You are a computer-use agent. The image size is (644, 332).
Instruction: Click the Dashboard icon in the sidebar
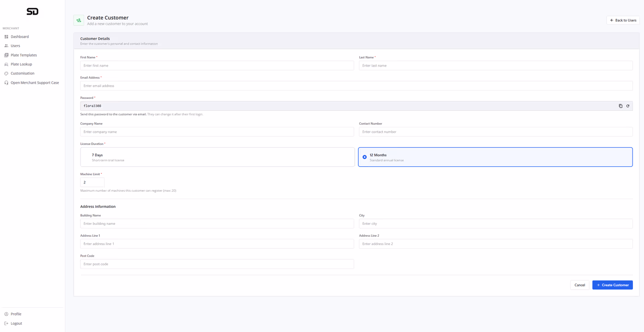[x=6, y=36]
